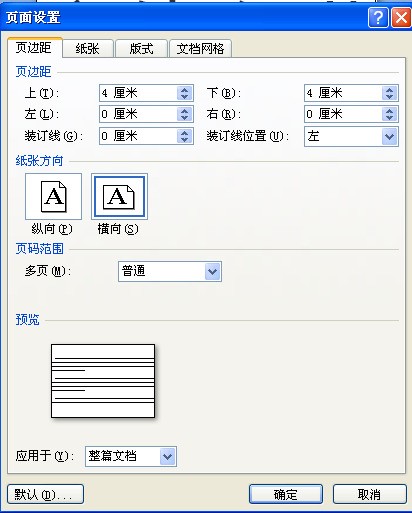The image size is (412, 513).
Task: Switch to the 版式 tab
Action: pos(141,49)
